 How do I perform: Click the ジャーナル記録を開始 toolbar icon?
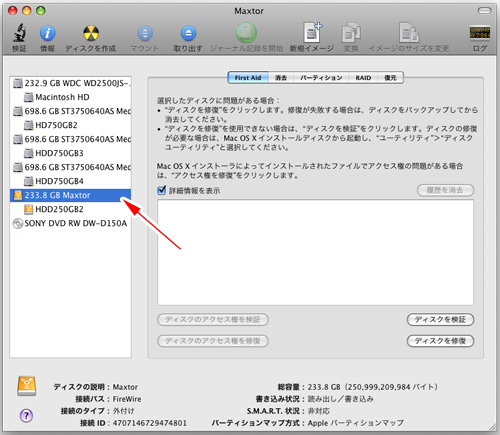point(246,33)
